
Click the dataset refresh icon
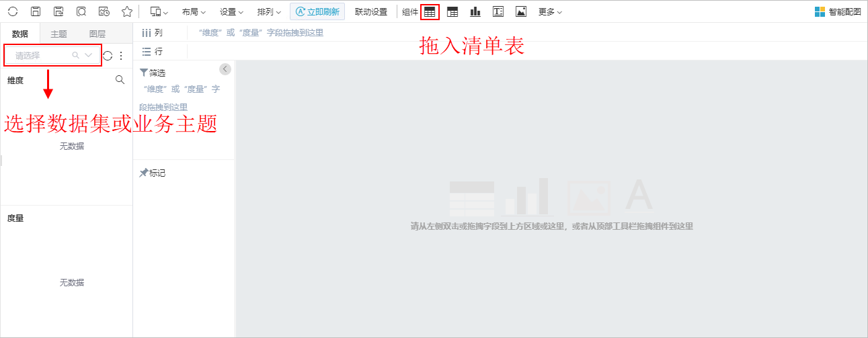click(108, 56)
